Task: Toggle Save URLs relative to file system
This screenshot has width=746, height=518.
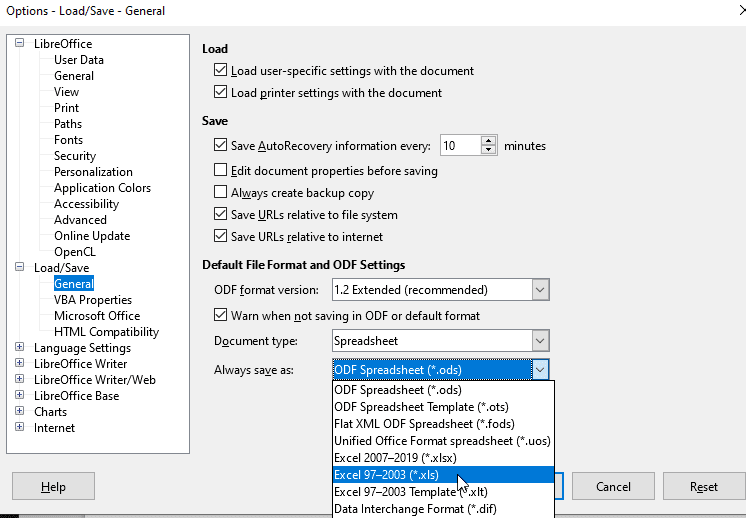Action: tap(220, 215)
